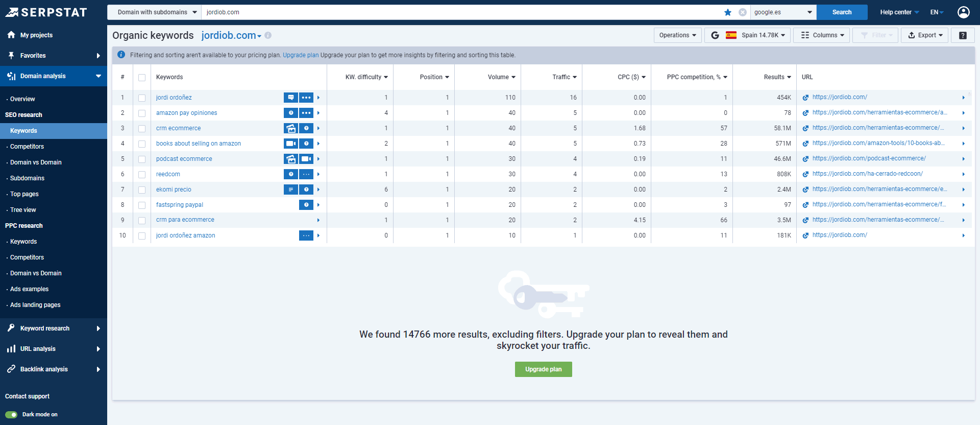Image resolution: width=980 pixels, height=425 pixels.
Task: Open the Export dropdown
Action: click(x=925, y=35)
